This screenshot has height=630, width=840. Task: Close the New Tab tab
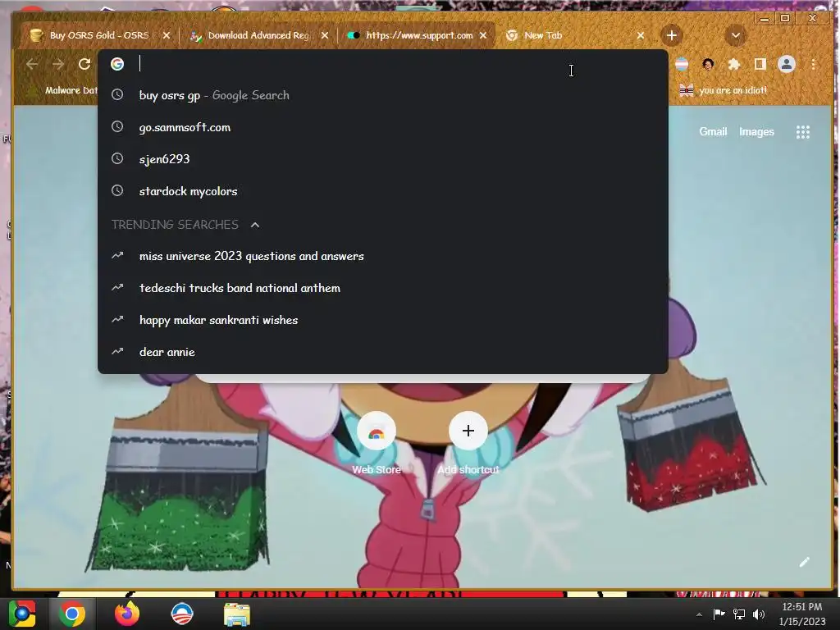coord(641,35)
